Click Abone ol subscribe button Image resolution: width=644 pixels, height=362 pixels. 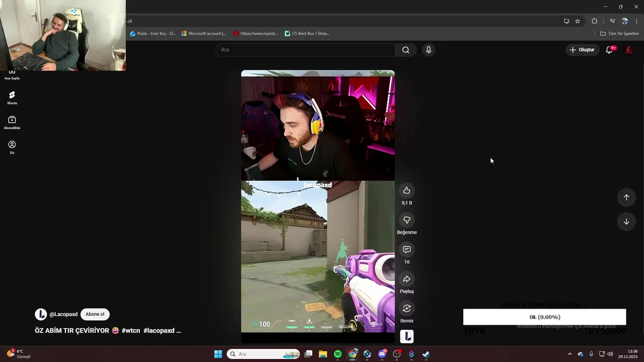click(95, 314)
